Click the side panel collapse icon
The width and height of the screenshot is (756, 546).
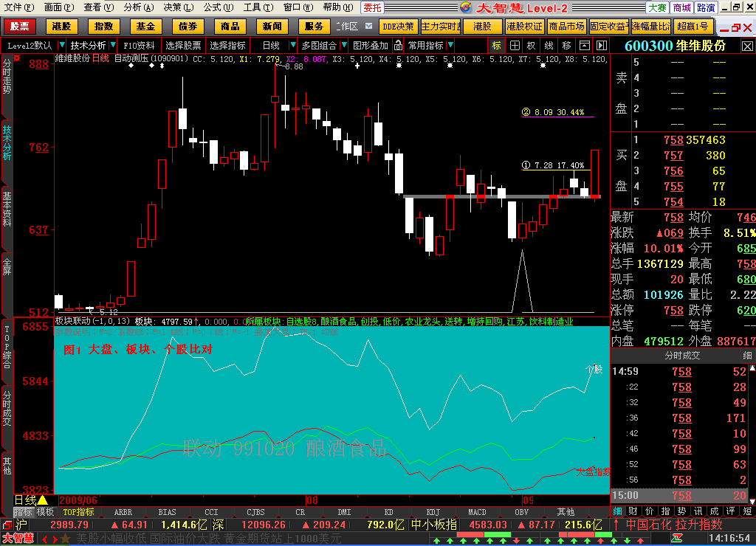pyautogui.click(x=602, y=45)
